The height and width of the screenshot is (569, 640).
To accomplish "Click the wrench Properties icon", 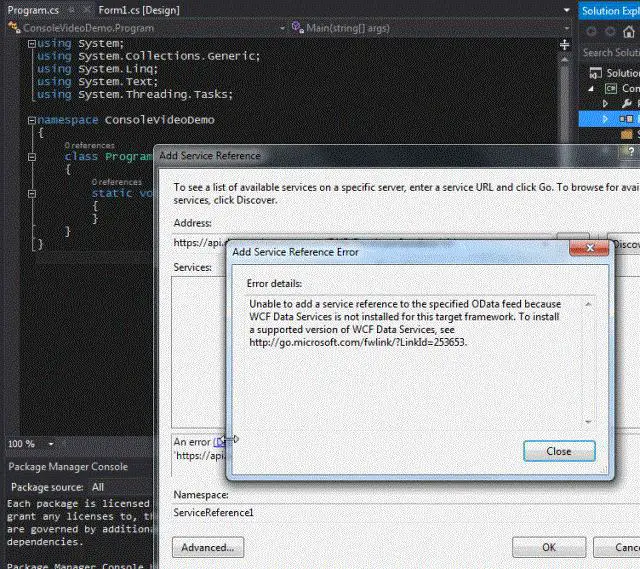I will [627, 104].
